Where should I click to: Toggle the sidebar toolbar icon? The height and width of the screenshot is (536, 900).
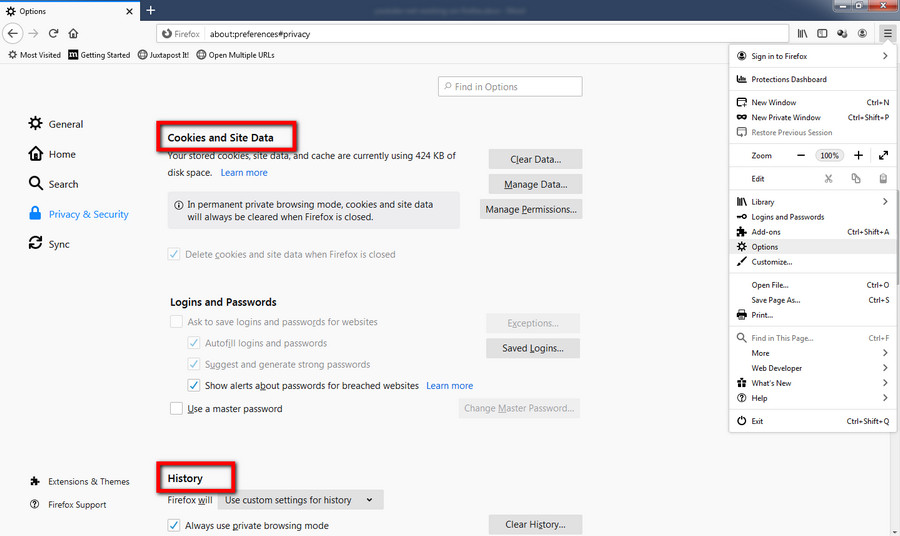click(x=822, y=34)
